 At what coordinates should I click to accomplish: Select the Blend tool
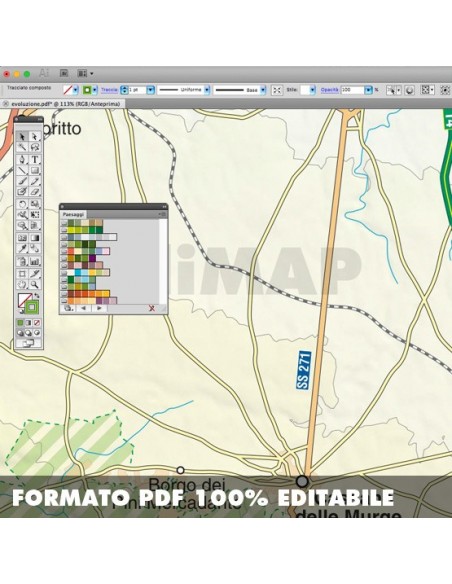[x=35, y=248]
